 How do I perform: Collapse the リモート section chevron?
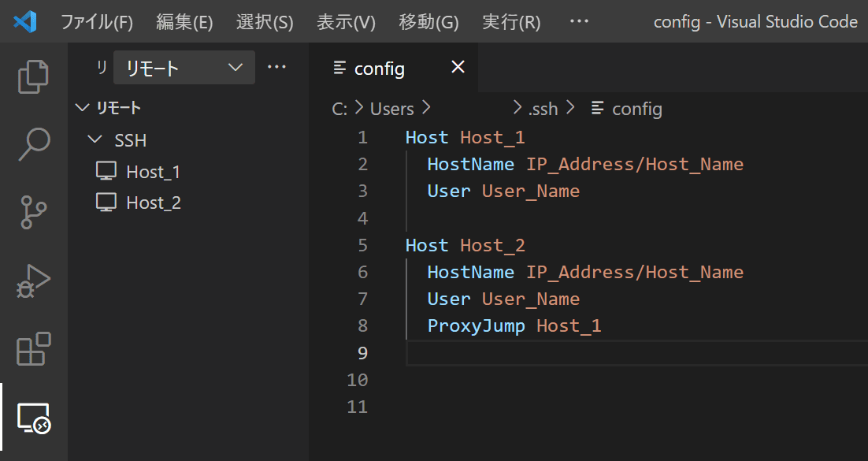pos(82,107)
